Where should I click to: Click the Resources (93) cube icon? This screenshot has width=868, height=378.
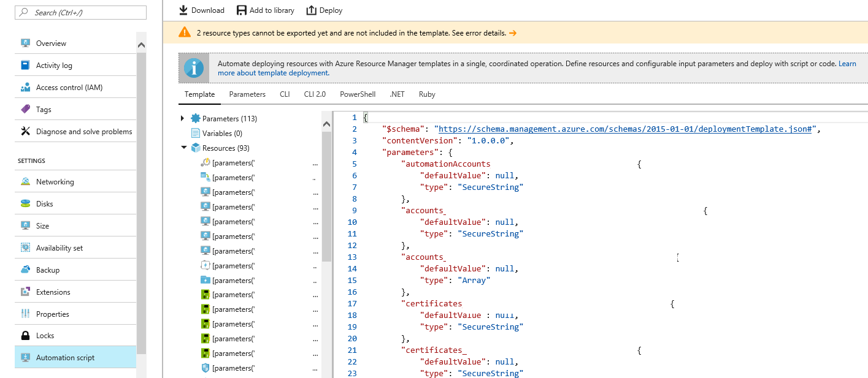[196, 148]
